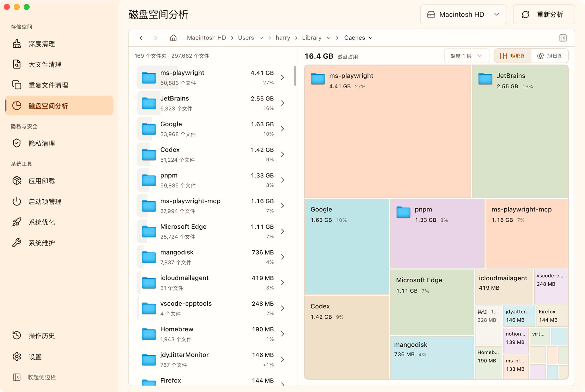Image resolution: width=585 pixels, height=392 pixels.
Task: Open Operation History (操作历史)
Action: 59,336
